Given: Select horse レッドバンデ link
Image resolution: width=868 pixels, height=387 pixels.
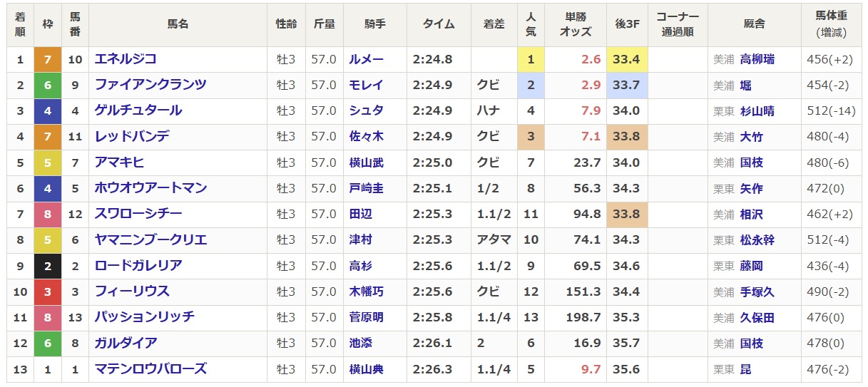Looking at the screenshot, I should [x=132, y=136].
